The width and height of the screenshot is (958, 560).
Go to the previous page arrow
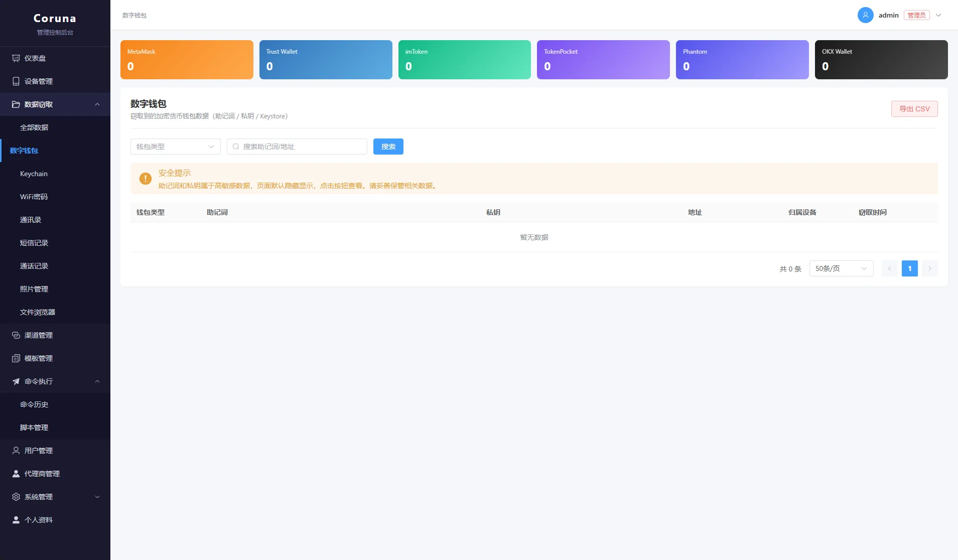(x=890, y=268)
